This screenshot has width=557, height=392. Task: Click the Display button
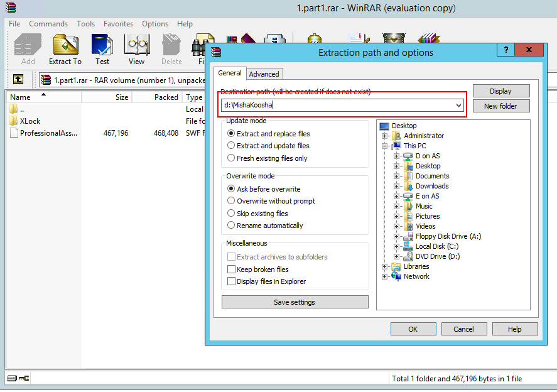click(x=501, y=91)
